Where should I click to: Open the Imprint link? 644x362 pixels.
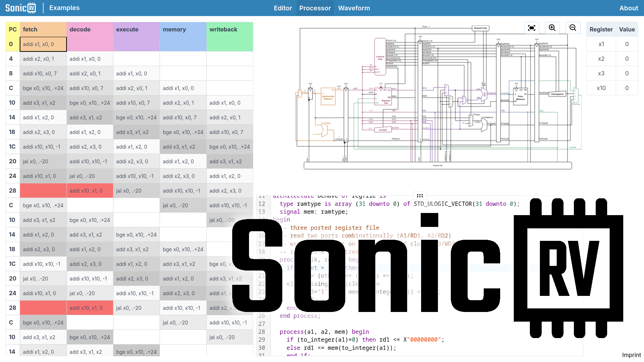[x=631, y=355]
